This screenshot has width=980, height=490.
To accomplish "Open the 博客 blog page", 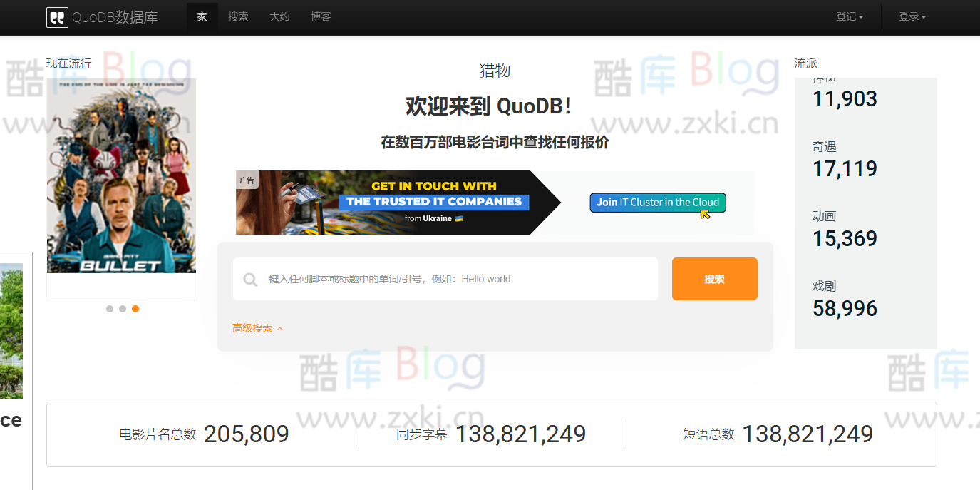I will (x=321, y=17).
